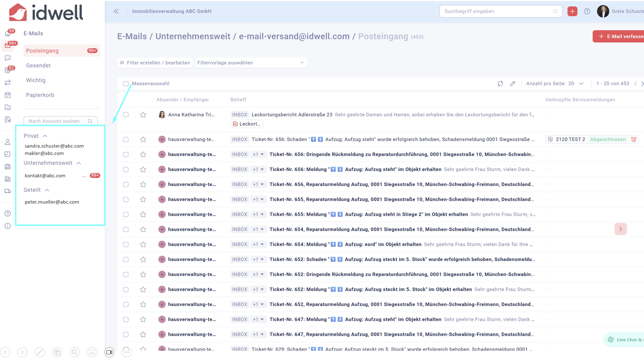The width and height of the screenshot is (644, 359).
Task: Open help via the question mark in the top bar
Action: (x=587, y=11)
